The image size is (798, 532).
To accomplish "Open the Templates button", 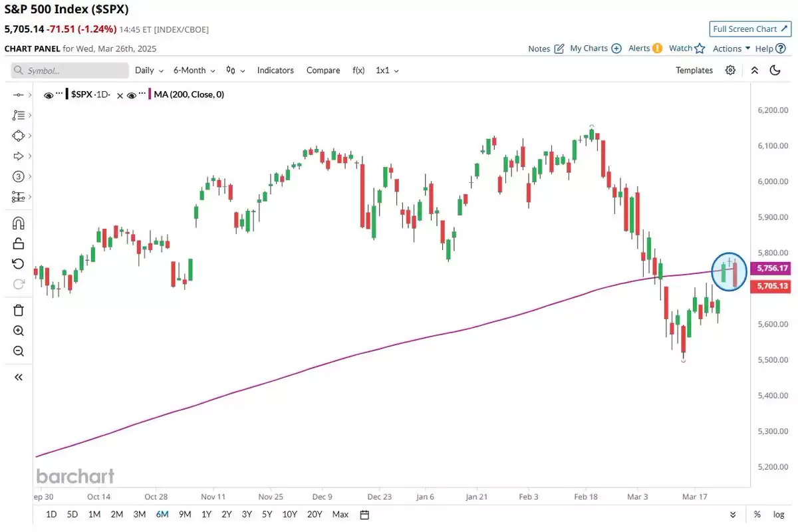I will [694, 70].
